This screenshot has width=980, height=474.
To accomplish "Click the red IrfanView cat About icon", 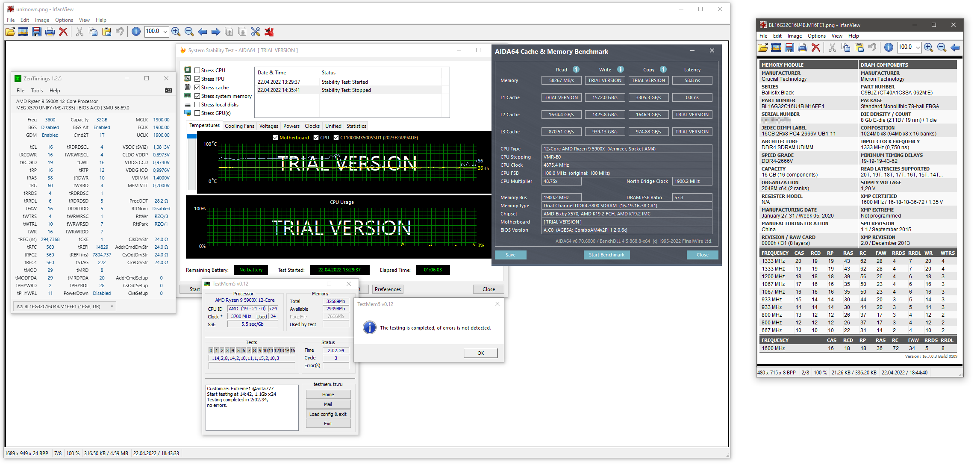I will click(x=269, y=32).
